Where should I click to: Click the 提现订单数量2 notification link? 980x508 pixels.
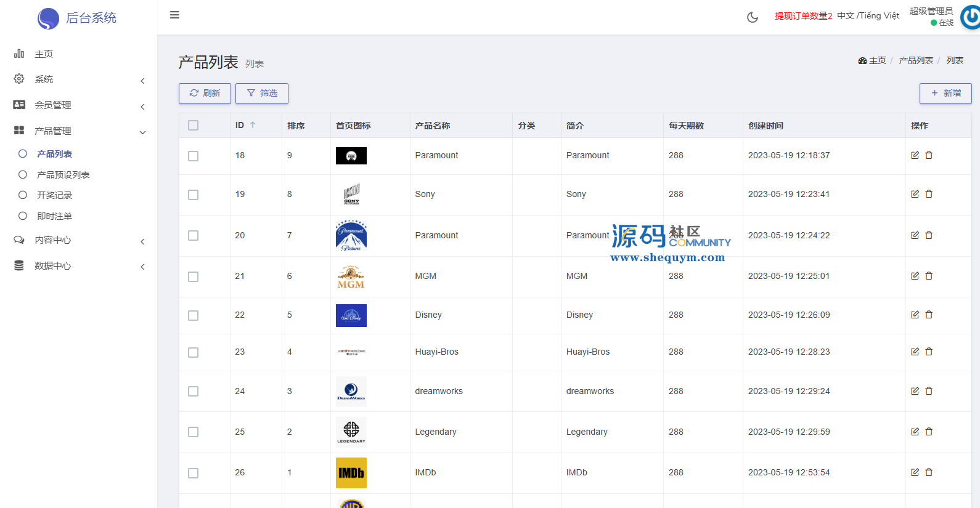click(x=803, y=16)
